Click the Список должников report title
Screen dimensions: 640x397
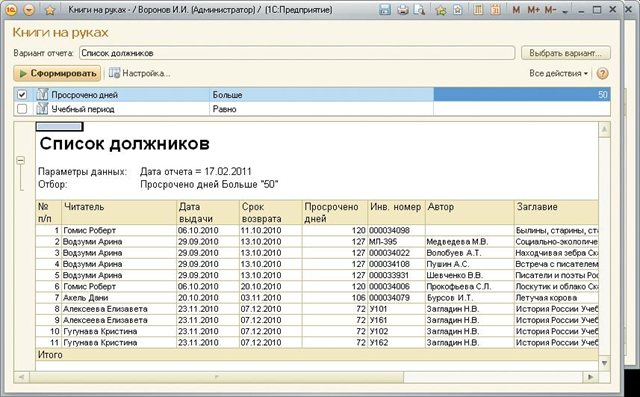coord(124,144)
